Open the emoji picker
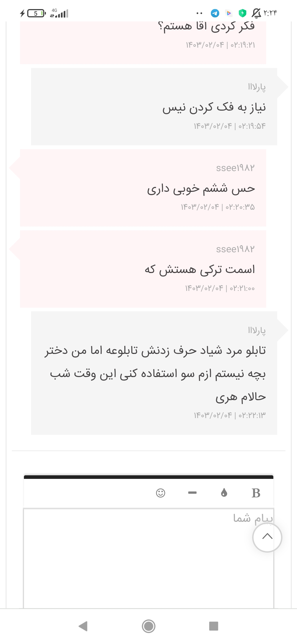Viewport: 297px width, 644px height. pos(161,493)
